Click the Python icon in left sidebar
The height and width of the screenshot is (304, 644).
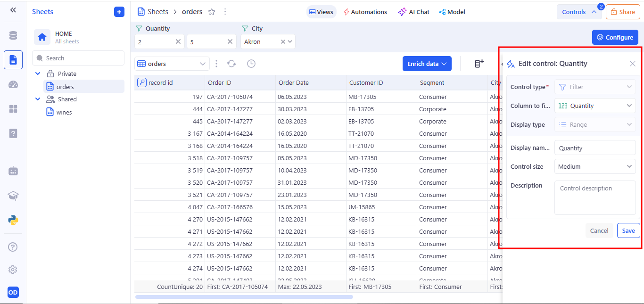pos(13,220)
